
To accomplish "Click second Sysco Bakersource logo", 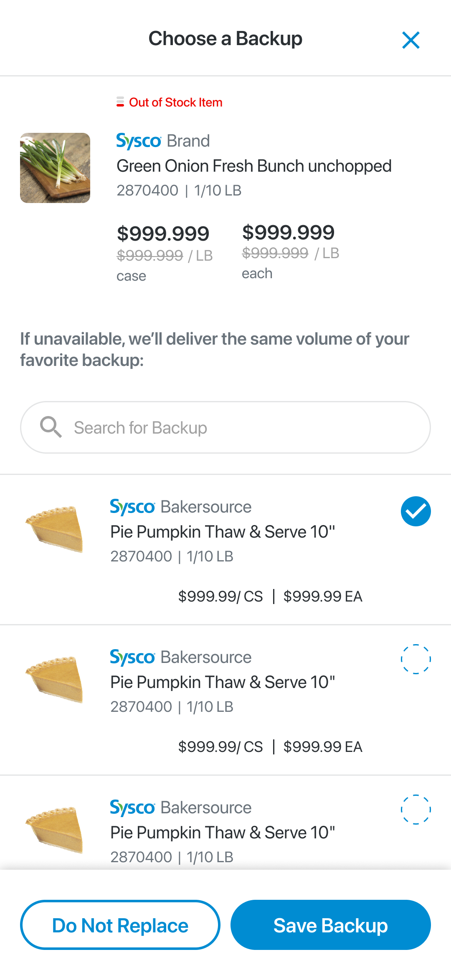I will (133, 658).
